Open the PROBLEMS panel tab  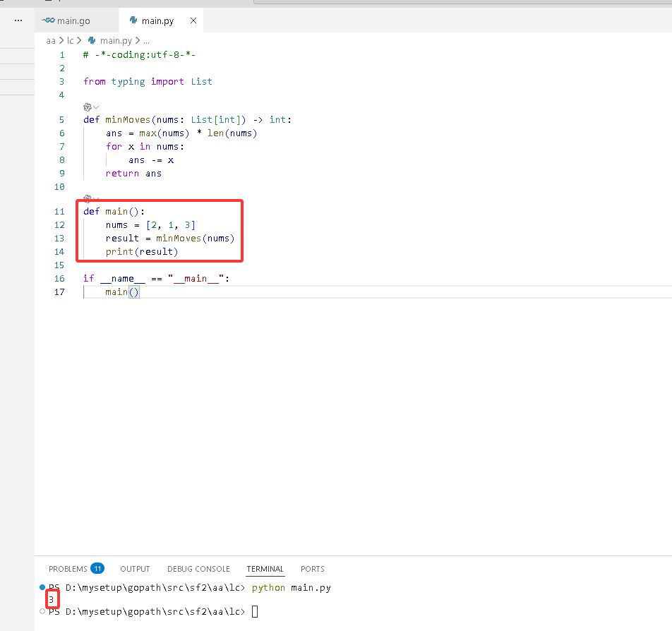[x=68, y=569]
